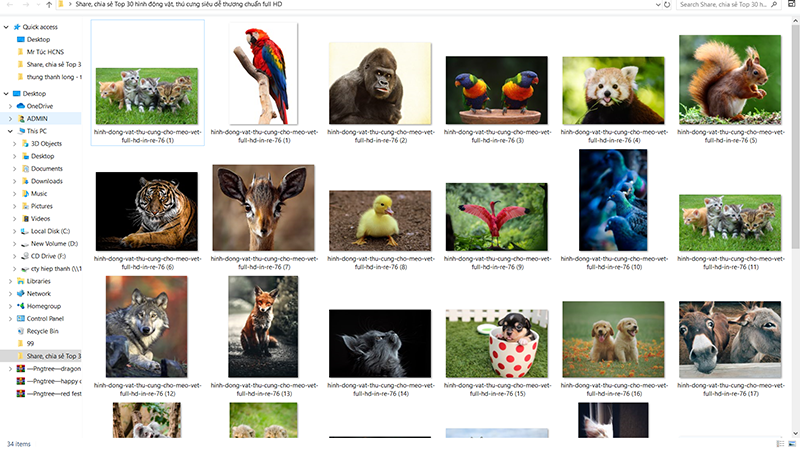Select the OneDrive cloud icon
This screenshot has width=800, height=450.
(21, 106)
